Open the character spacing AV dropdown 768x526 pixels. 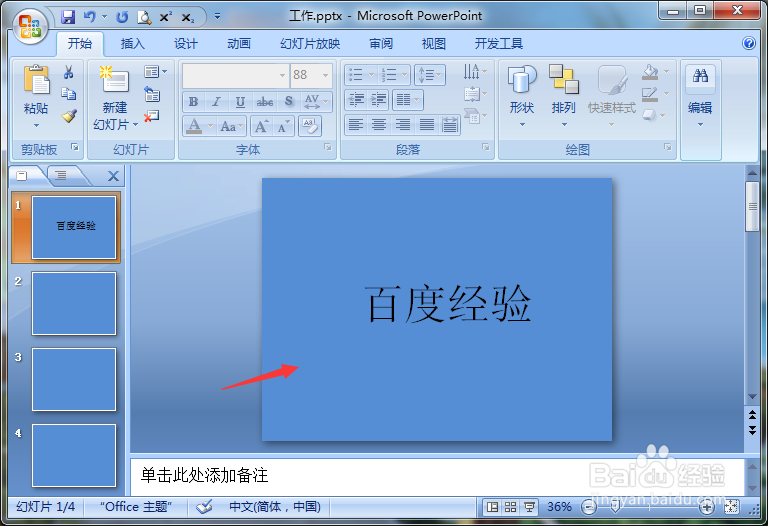coord(316,101)
